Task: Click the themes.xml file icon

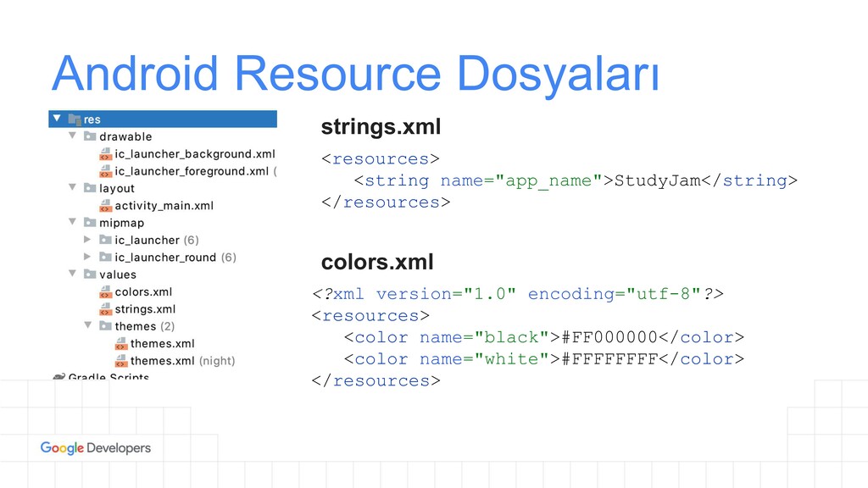Action: tap(120, 344)
